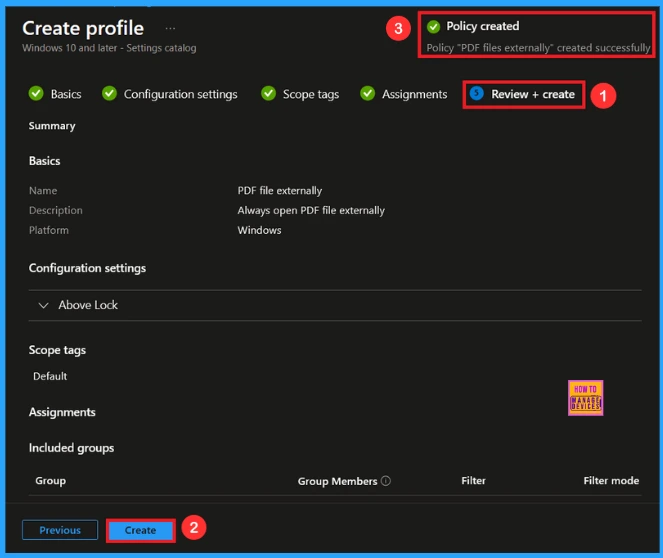Image resolution: width=663 pixels, height=558 pixels.
Task: Expand the Above Lock chevron
Action: click(43, 305)
